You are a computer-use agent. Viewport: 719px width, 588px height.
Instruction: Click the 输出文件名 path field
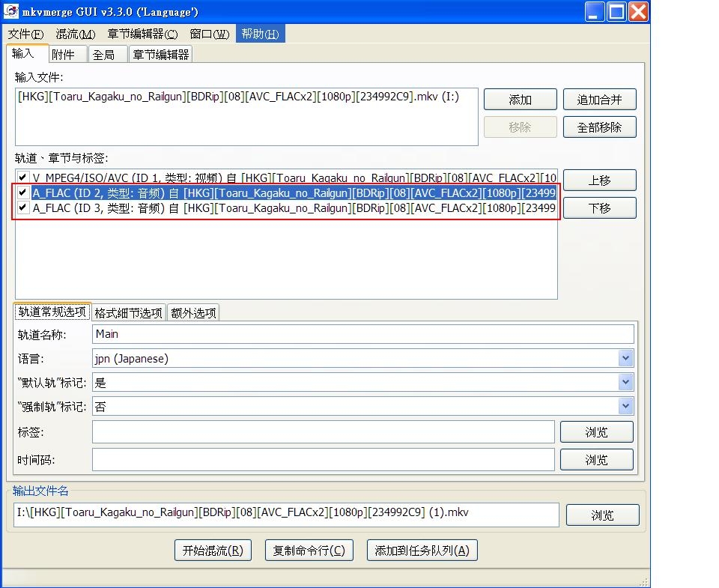(x=286, y=515)
